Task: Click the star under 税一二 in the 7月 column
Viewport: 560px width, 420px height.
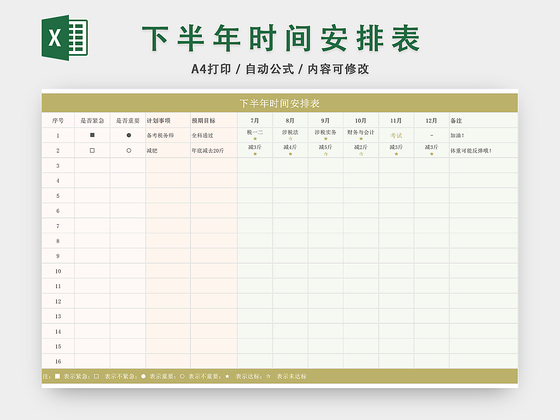Action: tap(255, 139)
